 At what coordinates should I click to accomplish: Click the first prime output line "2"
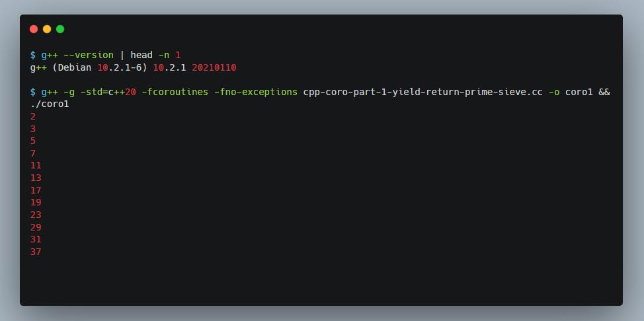tap(33, 116)
